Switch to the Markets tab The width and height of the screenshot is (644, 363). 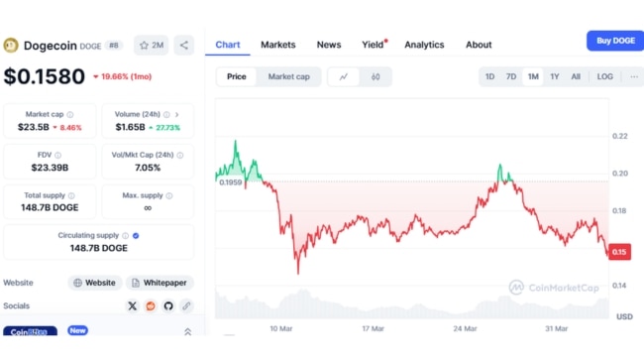coord(278,45)
